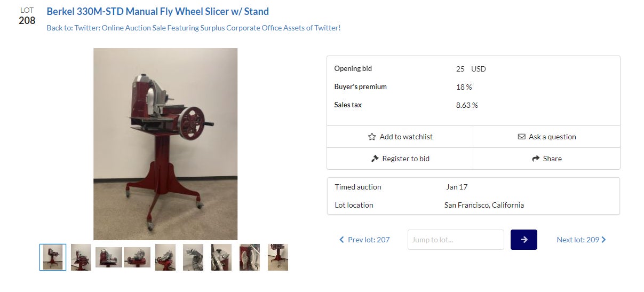Select the last slicer thumbnail

(278, 257)
